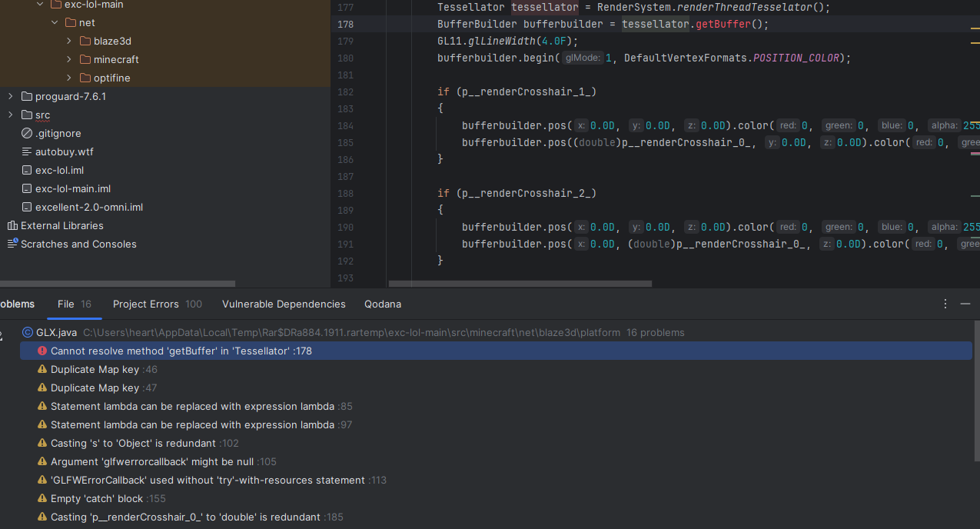
Task: Click the Scratches and Consoles icon
Action: (12, 244)
